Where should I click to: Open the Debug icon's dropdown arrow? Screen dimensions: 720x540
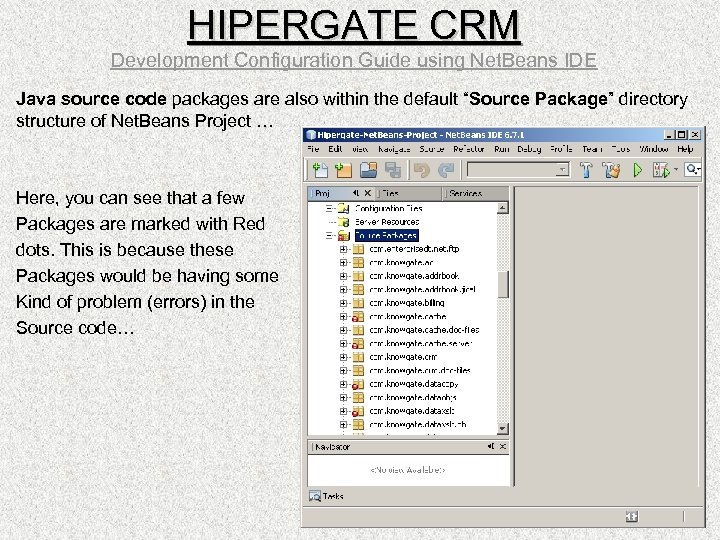pyautogui.click(x=676, y=169)
